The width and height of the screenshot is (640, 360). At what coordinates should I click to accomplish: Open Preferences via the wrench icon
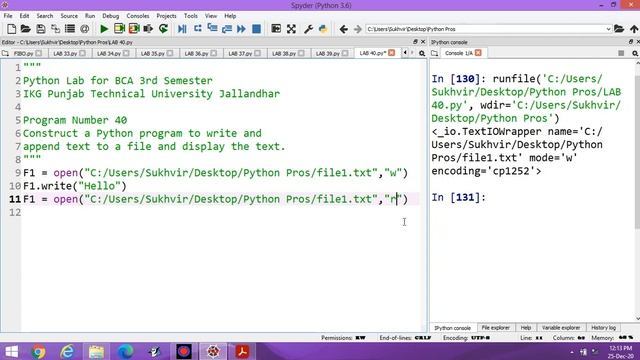point(308,29)
